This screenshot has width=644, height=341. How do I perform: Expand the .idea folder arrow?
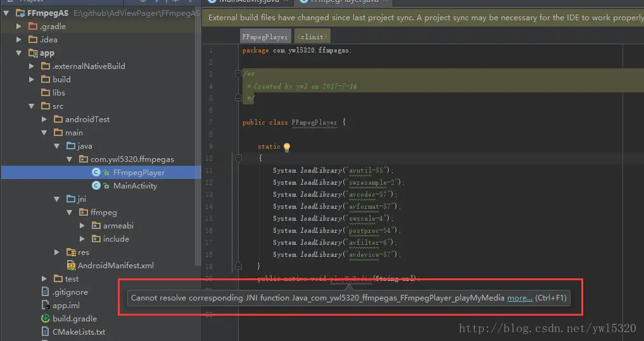pyautogui.click(x=19, y=40)
